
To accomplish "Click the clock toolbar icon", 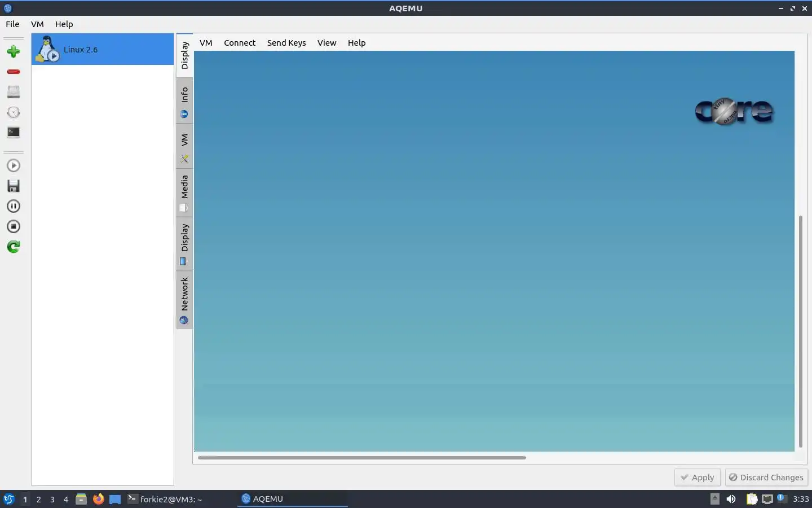I will tap(14, 112).
